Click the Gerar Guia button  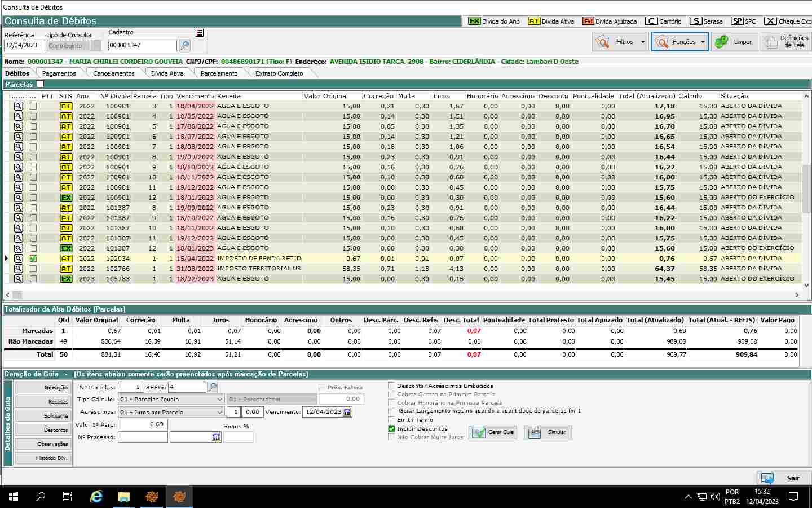(x=493, y=432)
